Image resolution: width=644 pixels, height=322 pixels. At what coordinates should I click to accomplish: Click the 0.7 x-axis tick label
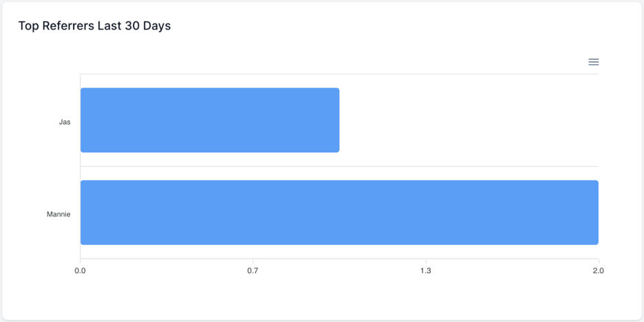click(253, 270)
